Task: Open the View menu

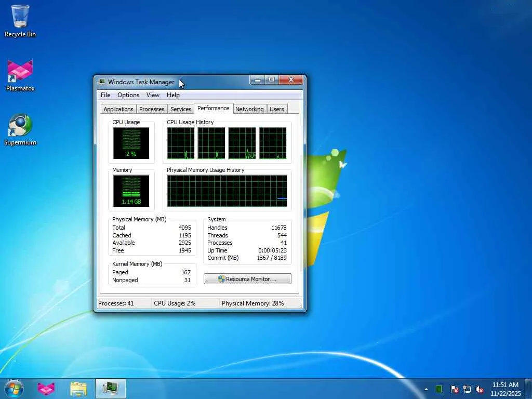Action: pos(153,95)
